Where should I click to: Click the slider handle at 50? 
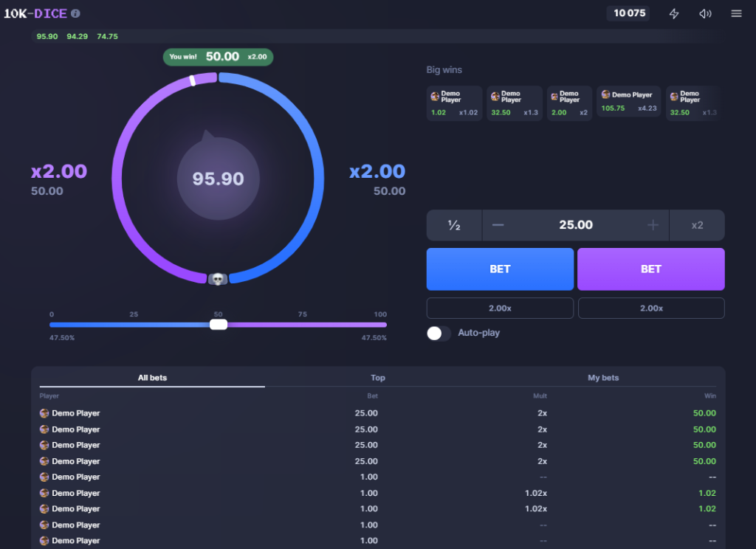(219, 324)
